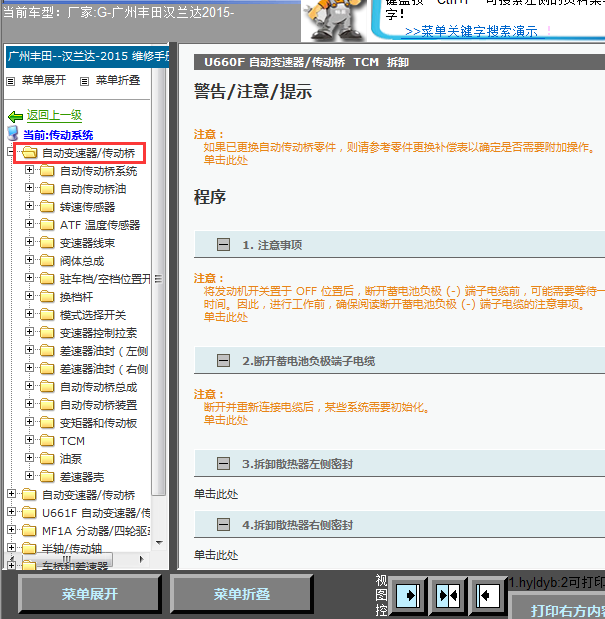Click the 菜单展开 list icon in sidebar header
Screen dimensions: 605x619
pos(11,81)
